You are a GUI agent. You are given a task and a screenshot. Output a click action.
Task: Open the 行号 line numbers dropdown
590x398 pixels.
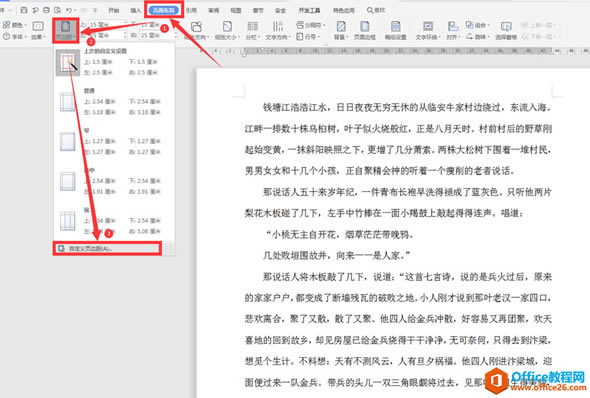coord(308,36)
